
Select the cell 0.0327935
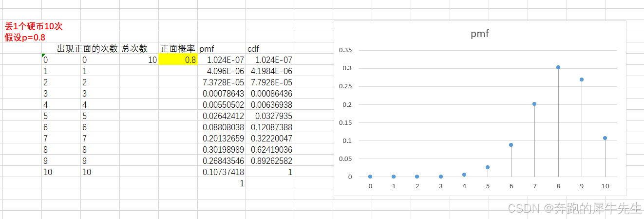pyautogui.click(x=269, y=116)
